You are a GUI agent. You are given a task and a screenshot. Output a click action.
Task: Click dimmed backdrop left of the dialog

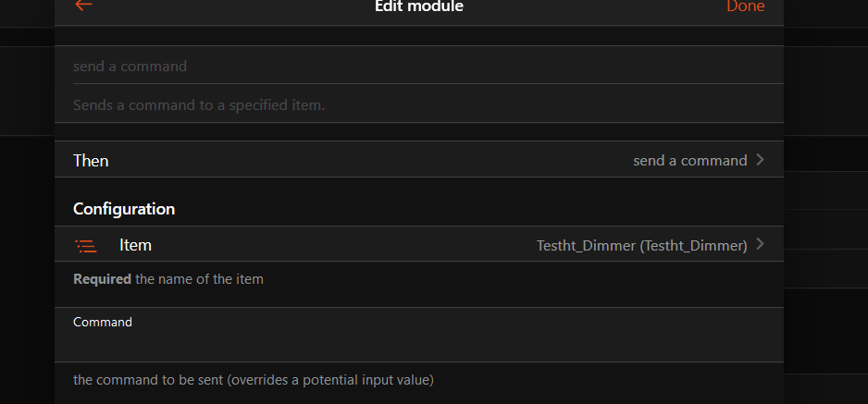click(26, 231)
